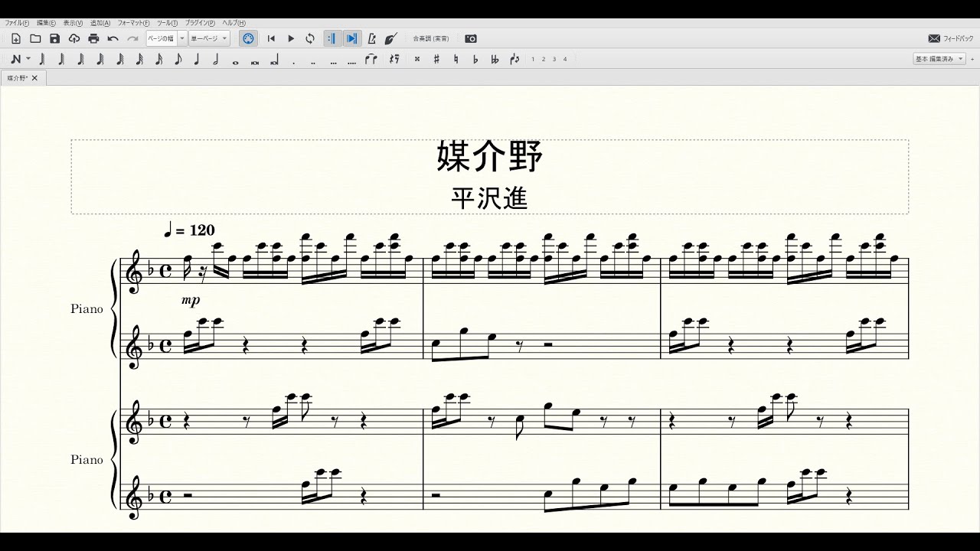980x551 pixels.
Task: Select the 256th note duration
Action: (x=81, y=59)
